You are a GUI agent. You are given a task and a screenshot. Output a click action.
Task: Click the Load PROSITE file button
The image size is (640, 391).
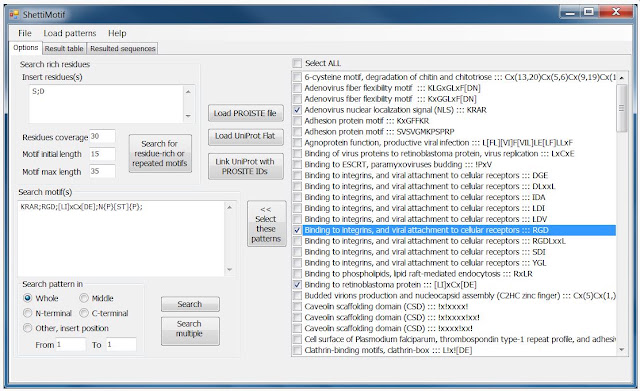coord(245,113)
